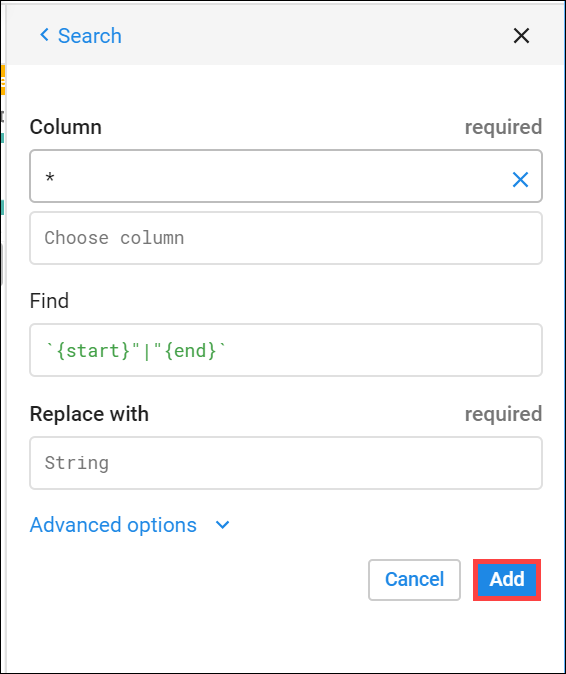This screenshot has width=566, height=674.
Task: Select the upper teal marker on the left edge
Action: coord(2,138)
